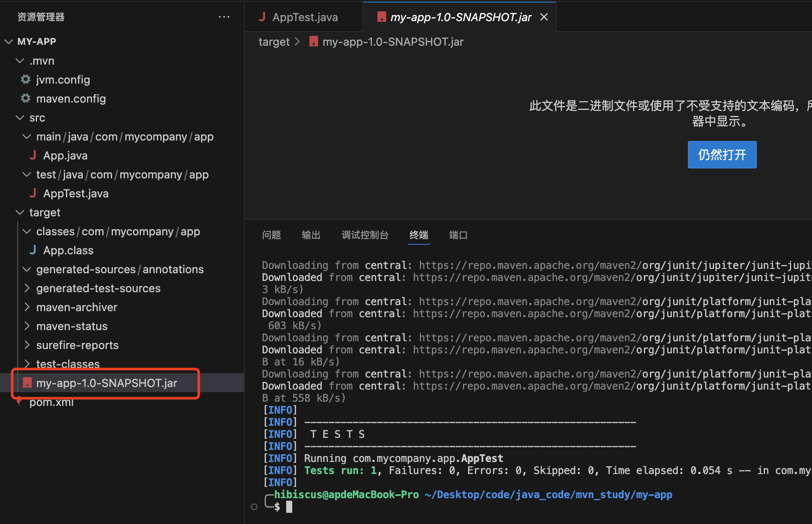Click the target breadcrumb segment

click(274, 42)
